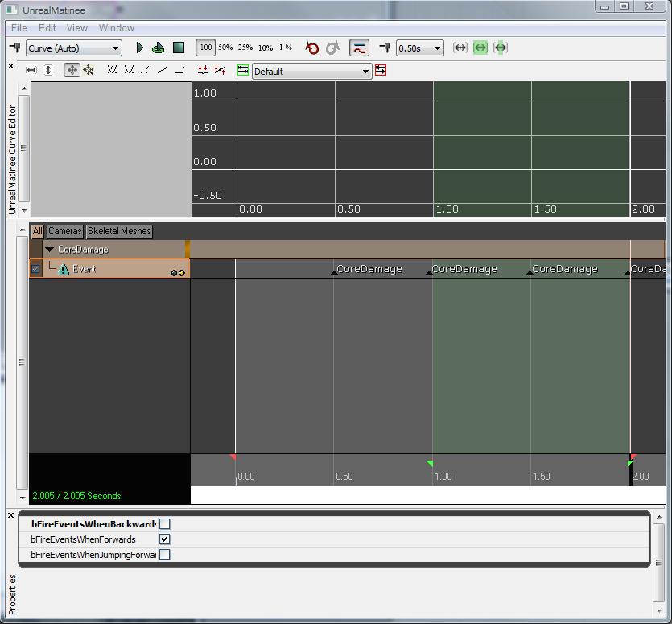Select CoreDamage event key at 0.50
The width and height of the screenshot is (672, 624).
coord(334,273)
